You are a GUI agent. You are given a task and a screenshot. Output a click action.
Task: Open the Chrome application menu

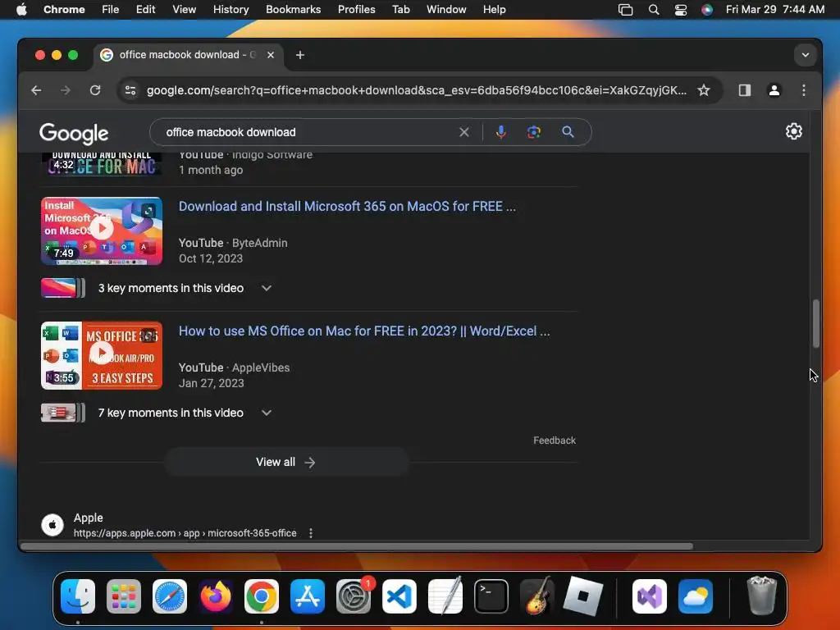click(64, 10)
